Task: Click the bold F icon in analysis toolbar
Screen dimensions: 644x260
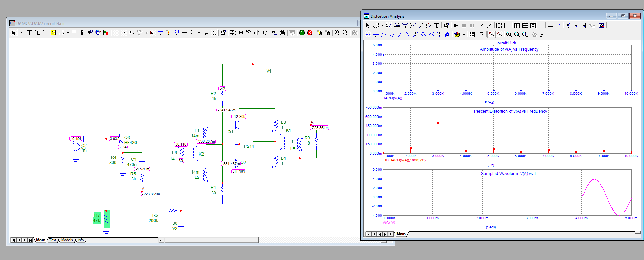Action: pyautogui.click(x=542, y=35)
